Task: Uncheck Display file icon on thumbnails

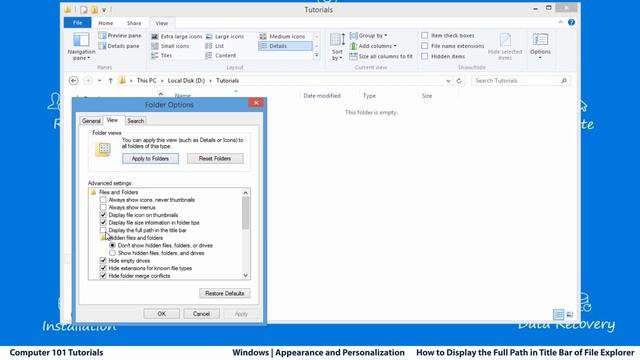Action: (103, 215)
